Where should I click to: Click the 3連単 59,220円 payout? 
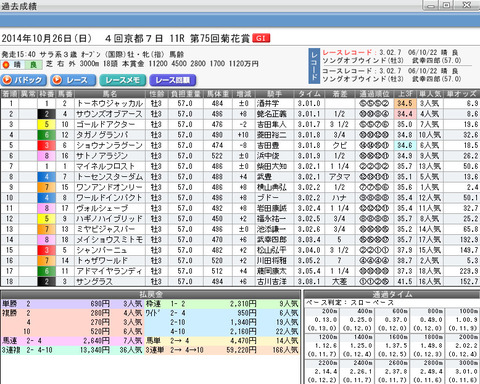(241, 350)
